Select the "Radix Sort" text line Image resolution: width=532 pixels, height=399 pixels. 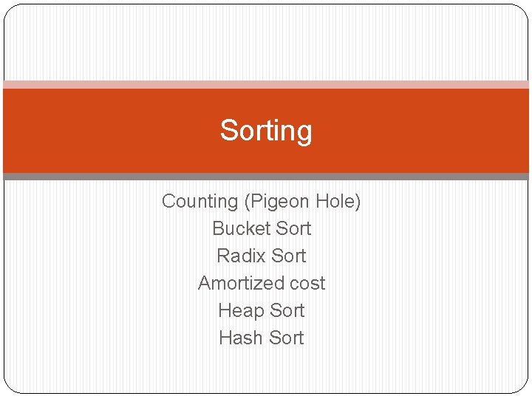pyautogui.click(x=262, y=256)
